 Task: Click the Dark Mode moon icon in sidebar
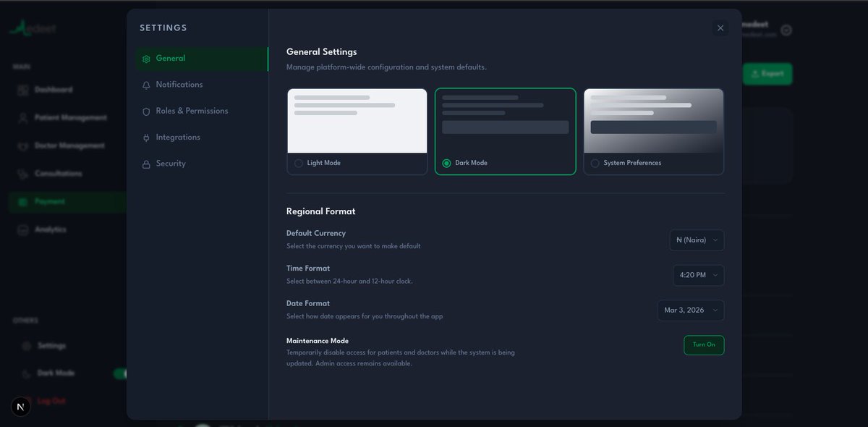click(x=27, y=374)
